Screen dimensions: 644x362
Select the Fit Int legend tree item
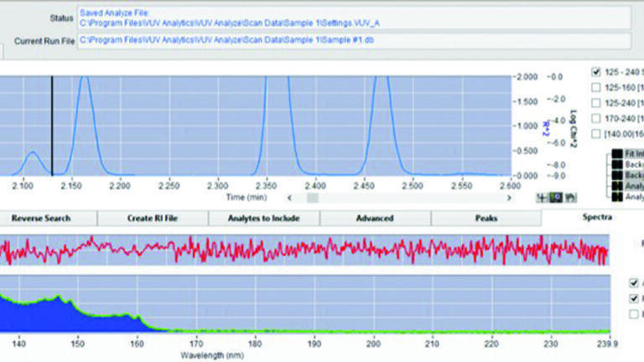[x=634, y=153]
